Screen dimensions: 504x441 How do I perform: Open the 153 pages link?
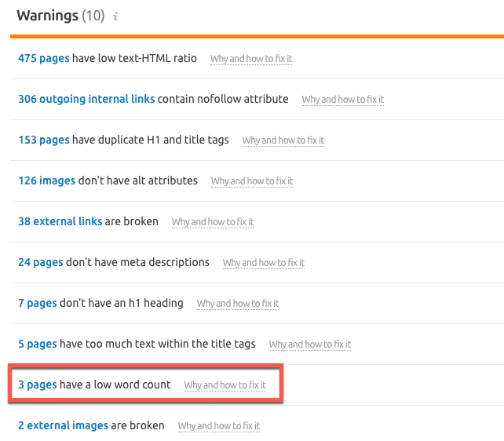[x=43, y=140]
